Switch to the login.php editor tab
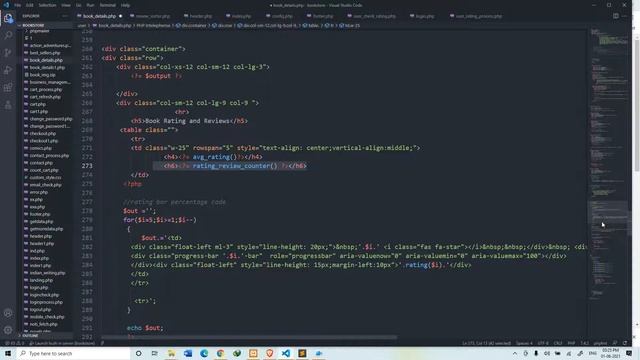Screen dimensions: 640x360 [x=424, y=16]
